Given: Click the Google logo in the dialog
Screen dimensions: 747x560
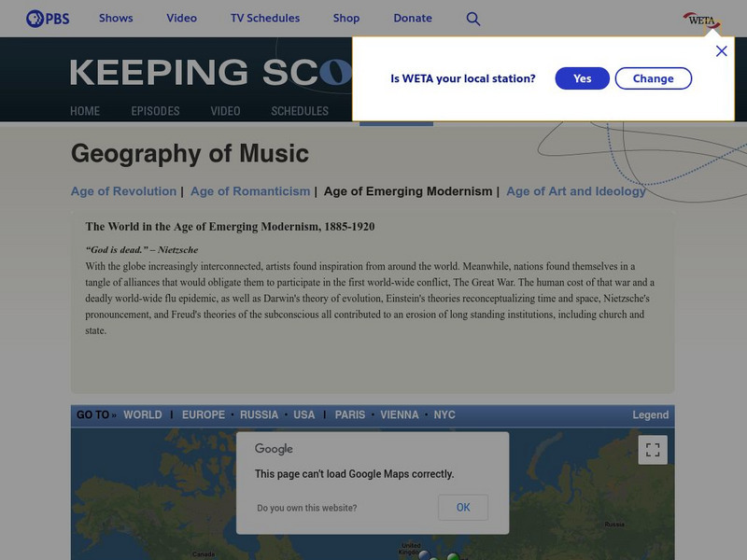Looking at the screenshot, I should pos(274,449).
